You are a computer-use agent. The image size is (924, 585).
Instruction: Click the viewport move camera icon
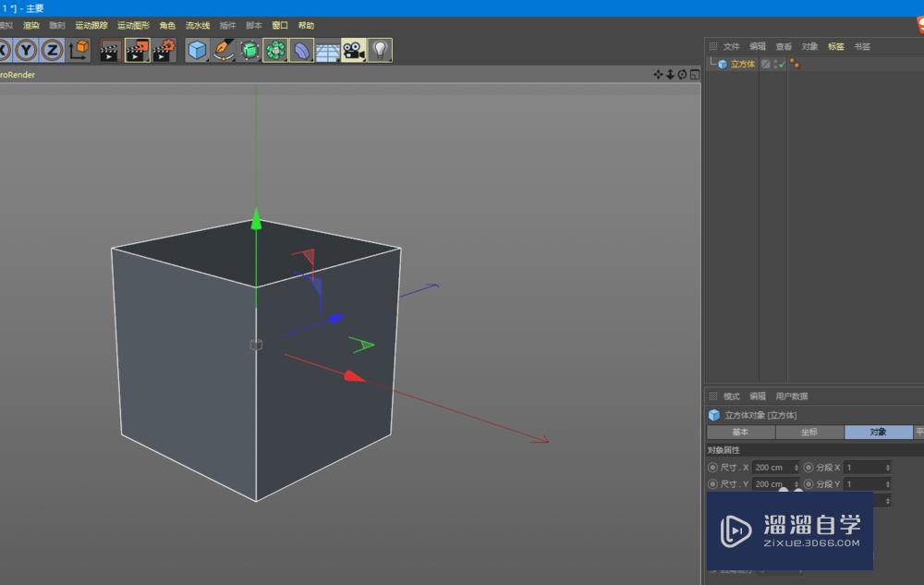click(658, 74)
